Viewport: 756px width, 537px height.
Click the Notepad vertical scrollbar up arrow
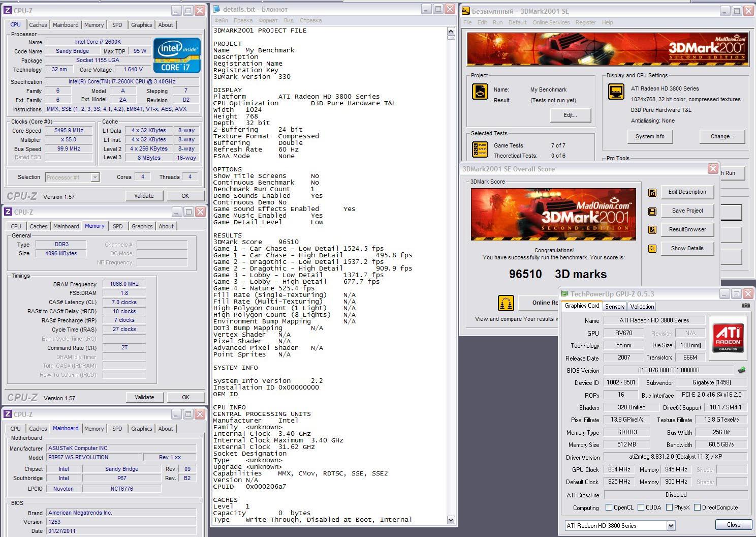[x=451, y=32]
